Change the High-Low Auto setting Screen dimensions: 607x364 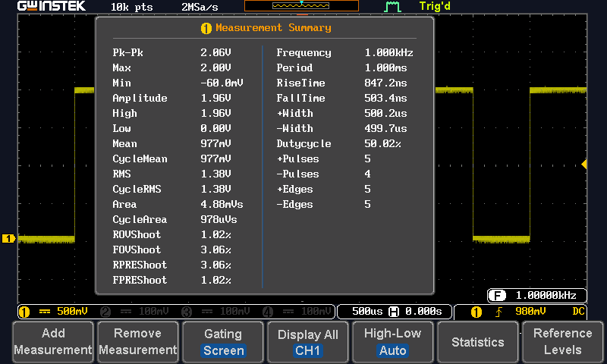[392, 342]
